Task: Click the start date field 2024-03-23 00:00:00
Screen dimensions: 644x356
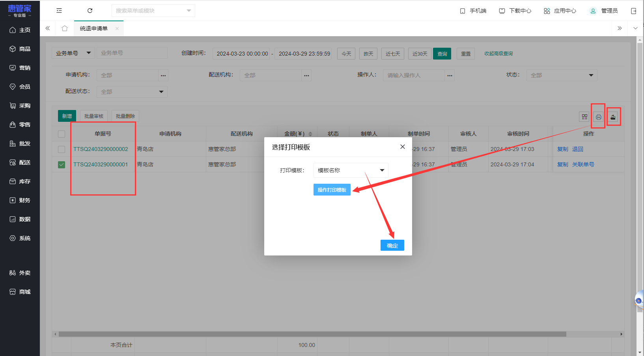Action: (x=242, y=54)
